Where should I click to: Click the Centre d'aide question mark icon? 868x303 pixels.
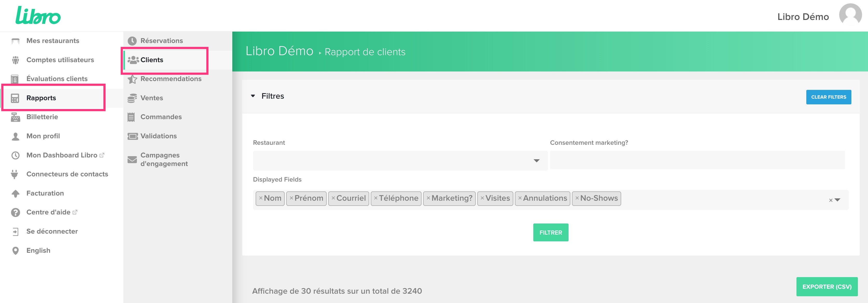tap(15, 212)
